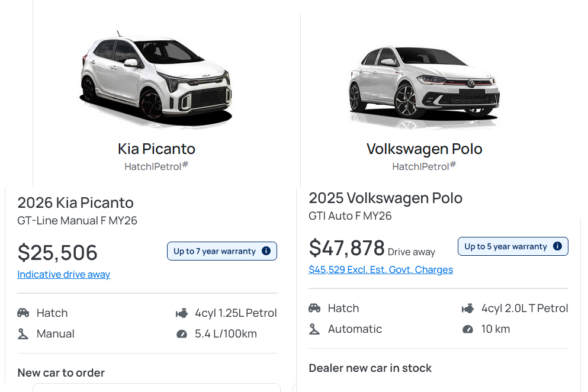
Task: Click the Picanto manual transmission gear icon
Action: (x=23, y=333)
